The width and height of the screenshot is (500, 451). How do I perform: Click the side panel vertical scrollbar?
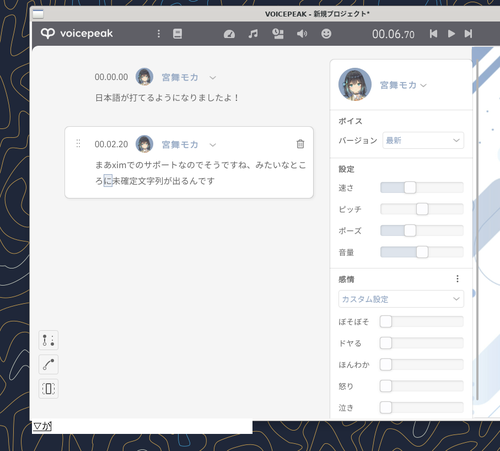point(477,230)
